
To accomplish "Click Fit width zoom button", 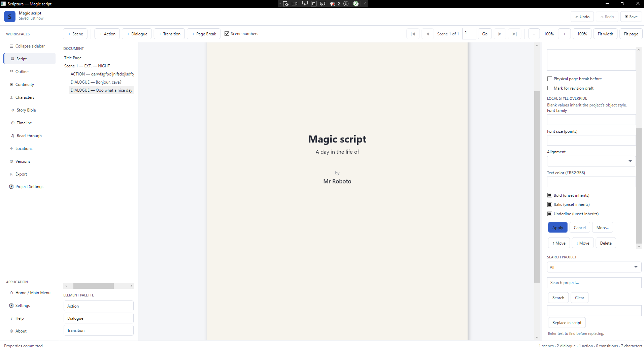I will [x=605, y=34].
